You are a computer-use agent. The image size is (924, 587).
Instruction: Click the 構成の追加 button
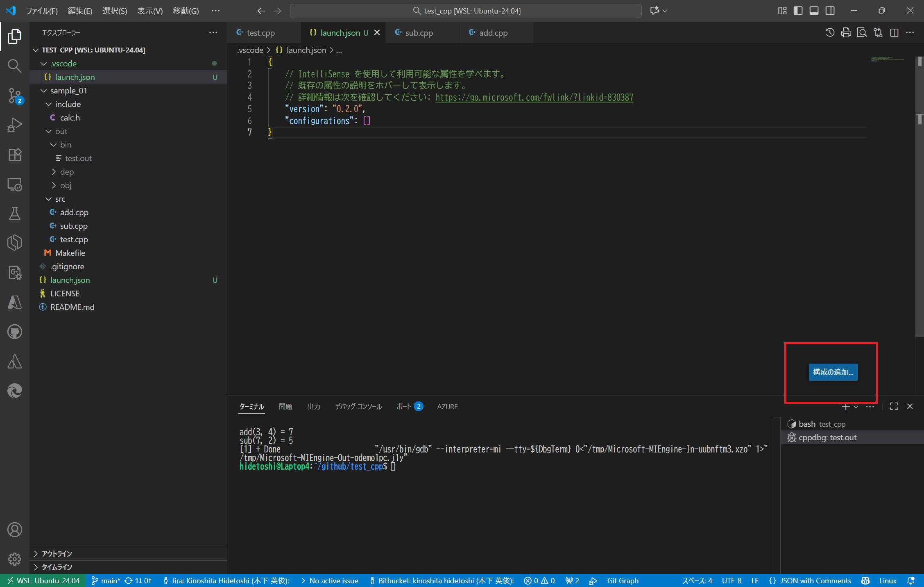tap(832, 372)
